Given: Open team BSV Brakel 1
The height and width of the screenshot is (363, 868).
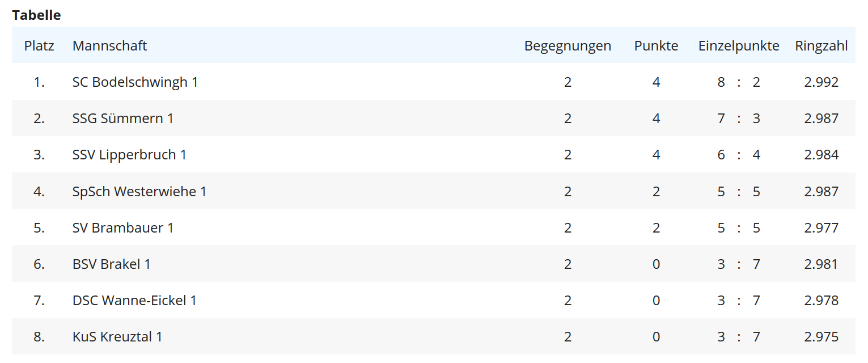Looking at the screenshot, I should pos(112,264).
